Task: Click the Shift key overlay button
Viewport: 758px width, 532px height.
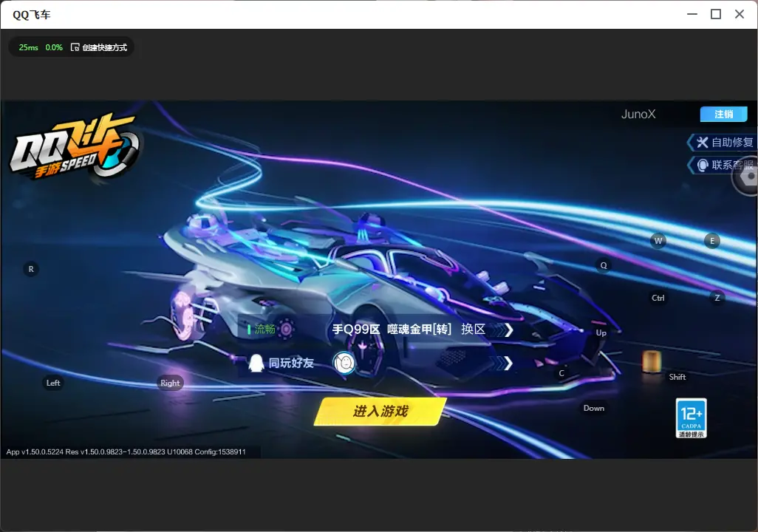Action: tap(677, 378)
